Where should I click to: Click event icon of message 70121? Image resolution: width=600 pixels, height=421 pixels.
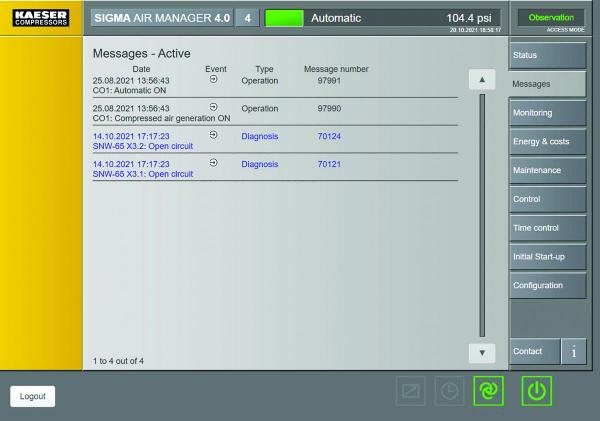[214, 163]
